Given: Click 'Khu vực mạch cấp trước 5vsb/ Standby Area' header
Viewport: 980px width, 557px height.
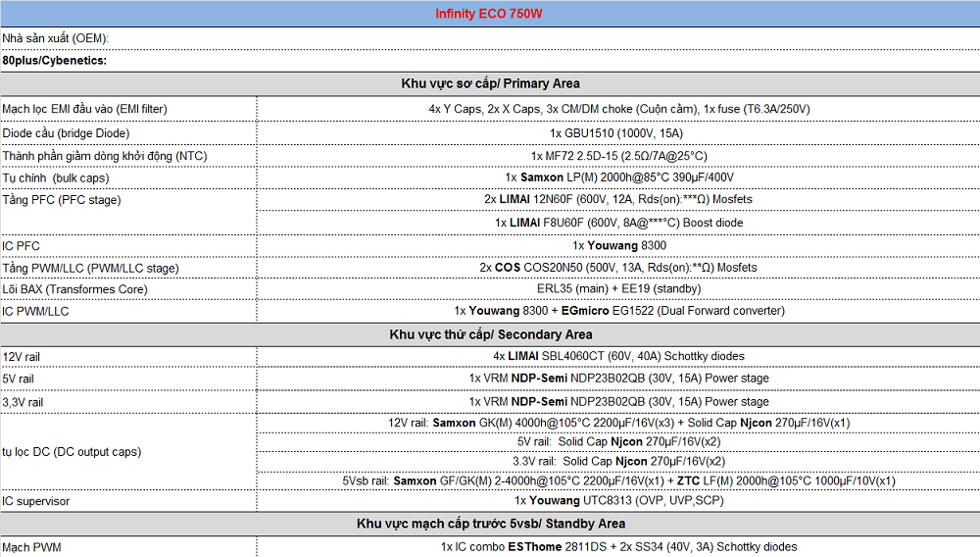Looking at the screenshot, I should point(490,524).
